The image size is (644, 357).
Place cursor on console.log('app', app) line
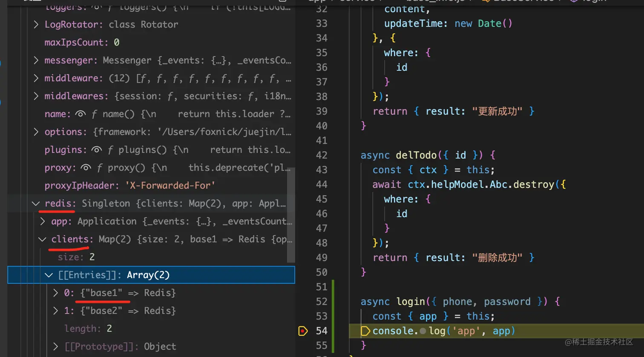pyautogui.click(x=443, y=331)
